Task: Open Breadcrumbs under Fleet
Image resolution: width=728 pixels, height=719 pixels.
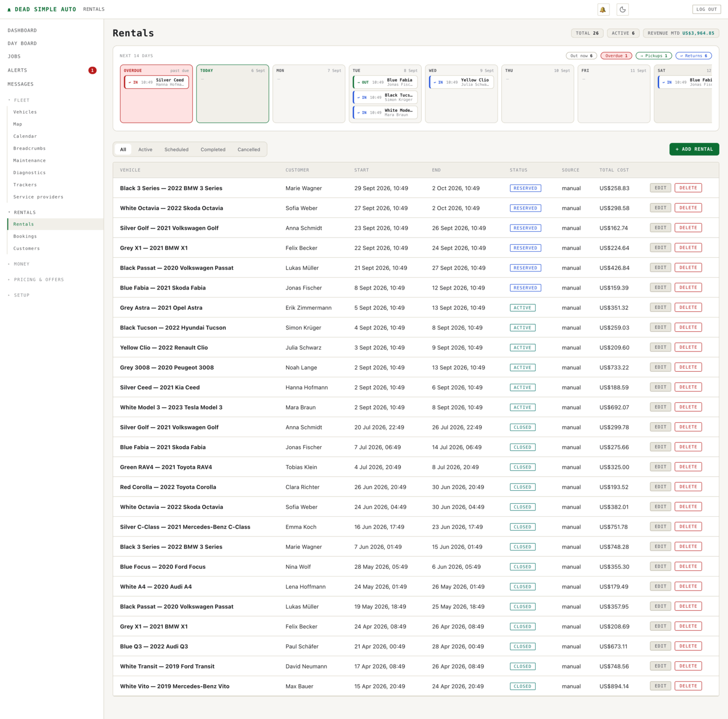Action: [x=30, y=149]
